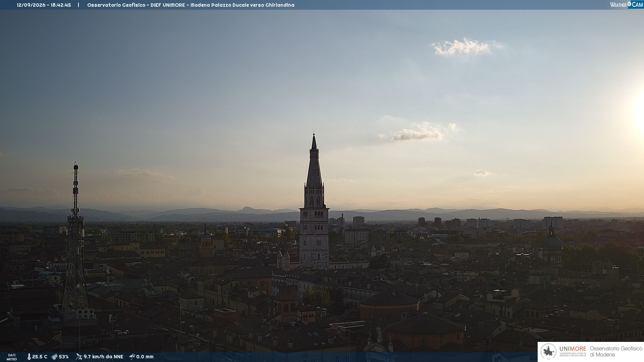Click the humidity water drops icon

[54, 357]
